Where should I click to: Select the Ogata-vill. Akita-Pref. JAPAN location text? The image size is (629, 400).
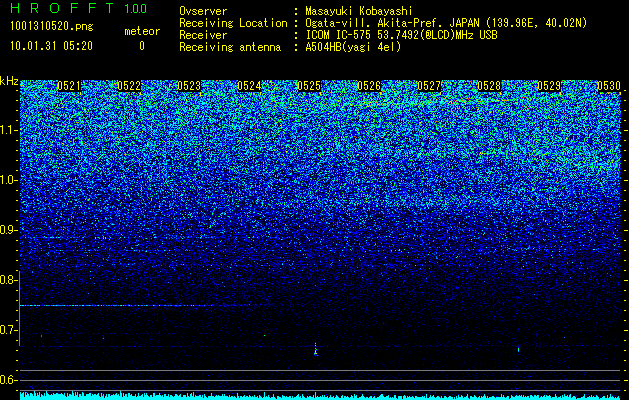446,23
